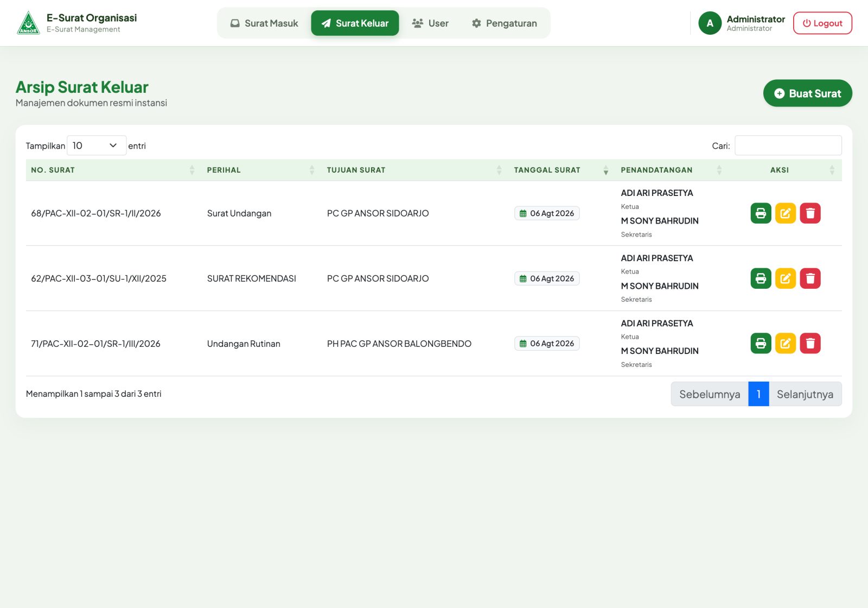Sort by NO. SURAT column arrows
Image resolution: width=868 pixels, height=608 pixels.
(192, 170)
